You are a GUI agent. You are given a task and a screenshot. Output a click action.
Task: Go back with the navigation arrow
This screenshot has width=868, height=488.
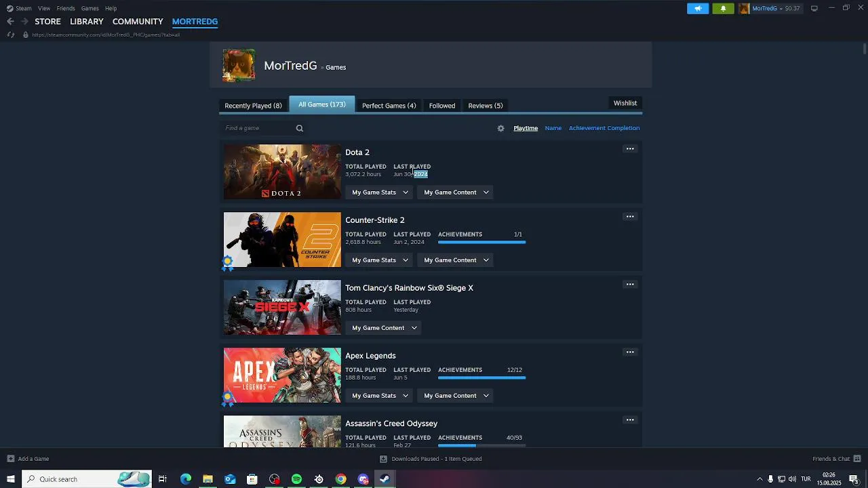coord(10,22)
